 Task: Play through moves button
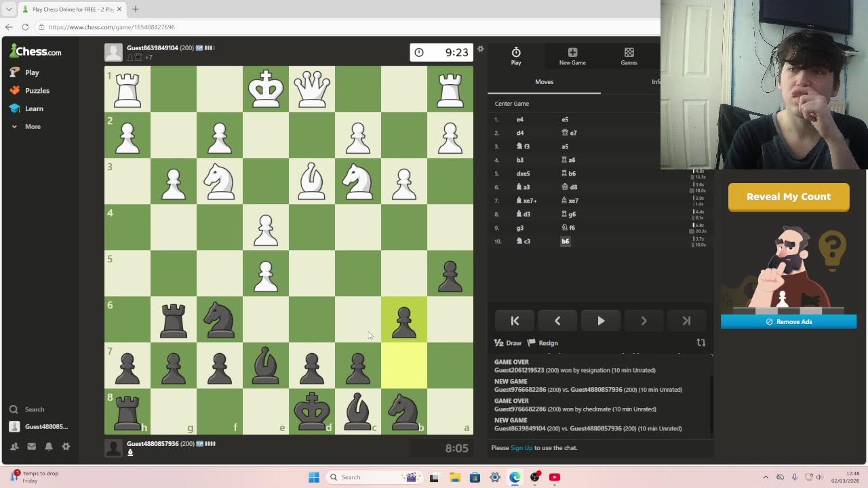[601, 321]
